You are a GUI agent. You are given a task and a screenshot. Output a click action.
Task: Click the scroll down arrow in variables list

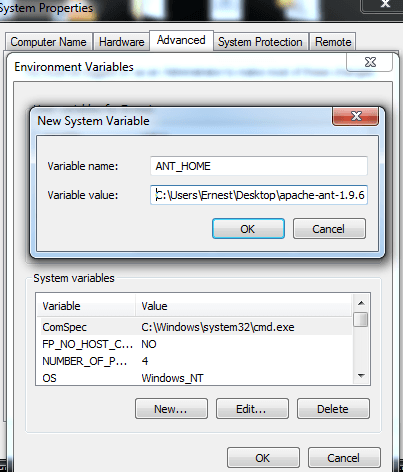click(x=361, y=376)
